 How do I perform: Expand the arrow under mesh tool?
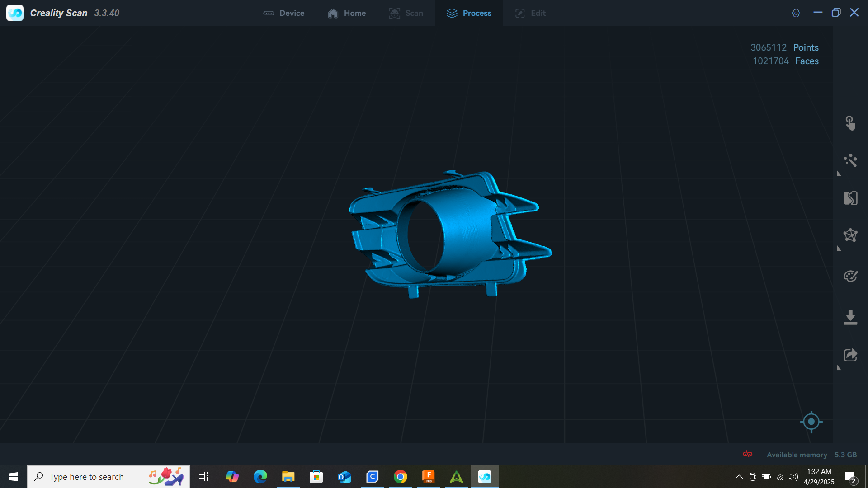(x=839, y=249)
